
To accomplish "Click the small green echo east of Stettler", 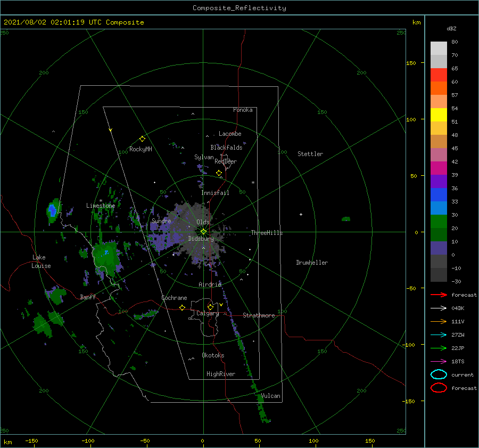I will tap(346, 218).
